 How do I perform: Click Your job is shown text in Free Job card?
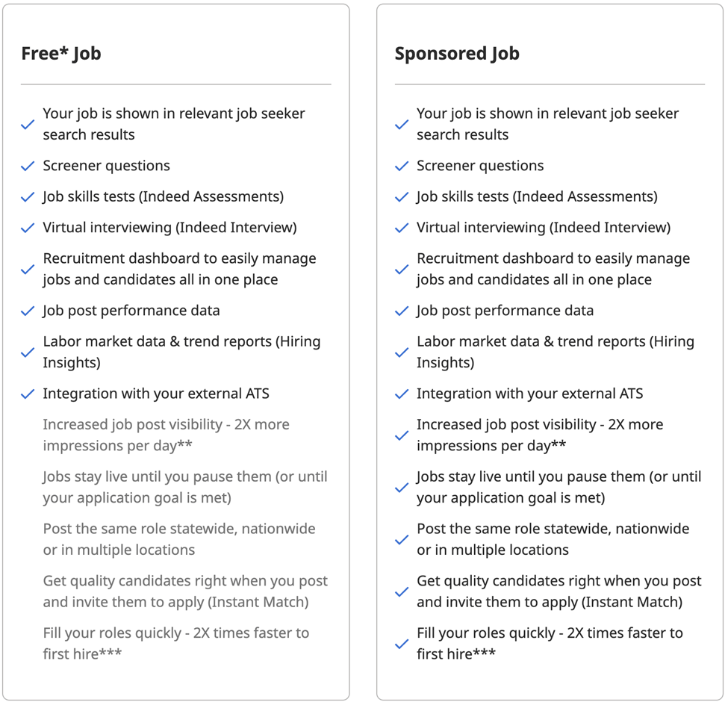pos(174,124)
